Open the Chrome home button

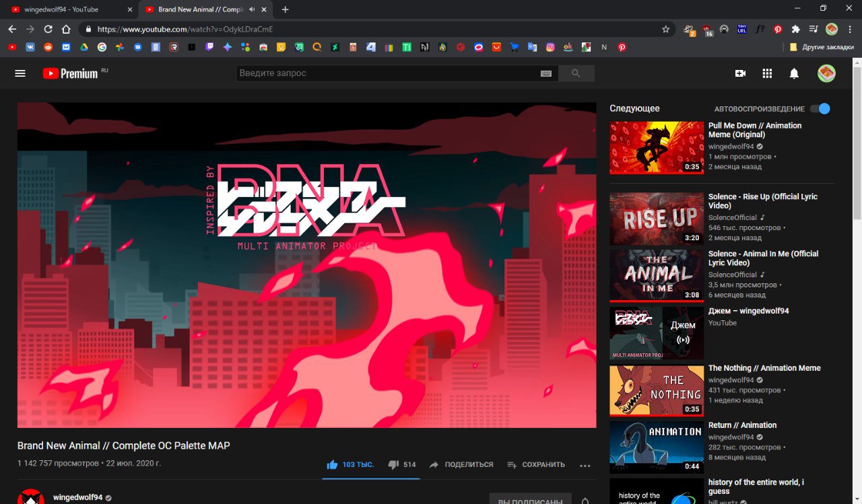coord(66,29)
